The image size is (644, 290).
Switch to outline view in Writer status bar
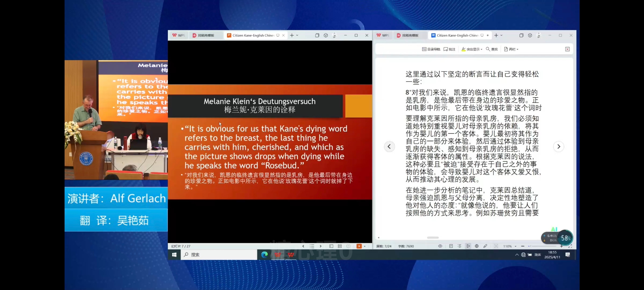point(459,246)
